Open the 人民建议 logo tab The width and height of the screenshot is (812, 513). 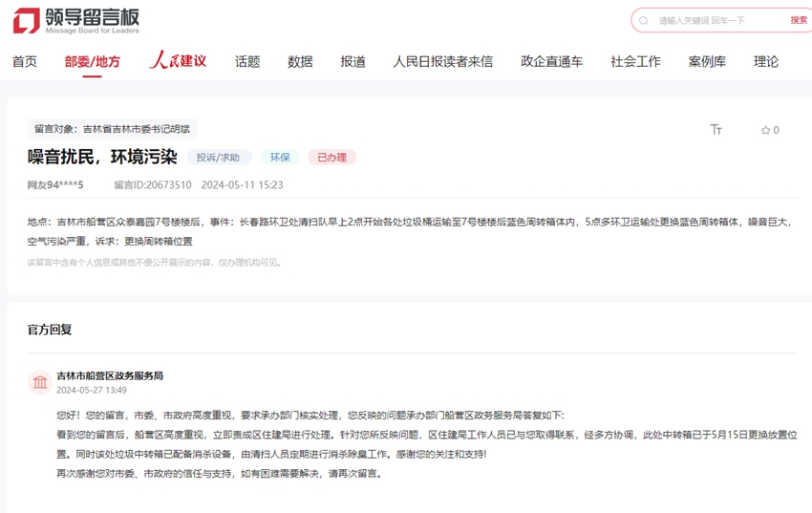178,61
